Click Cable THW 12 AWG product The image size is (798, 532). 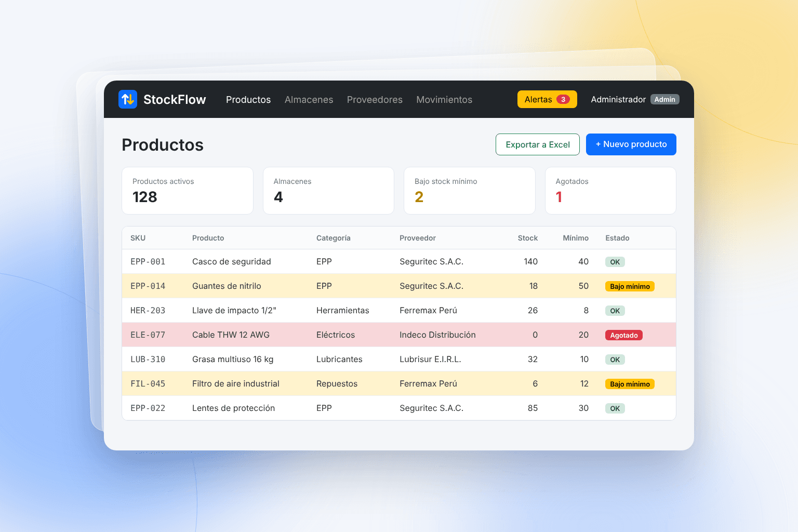point(231,335)
